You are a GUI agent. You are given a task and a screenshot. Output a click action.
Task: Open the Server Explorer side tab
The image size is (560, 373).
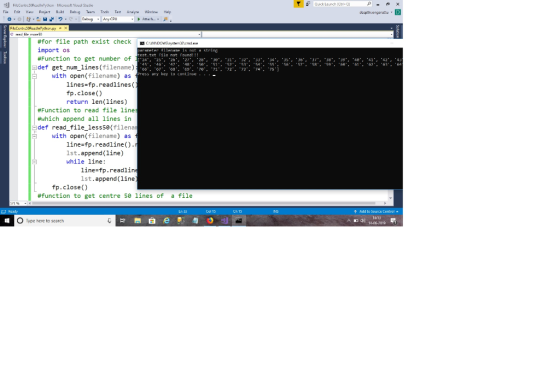(x=5, y=36)
